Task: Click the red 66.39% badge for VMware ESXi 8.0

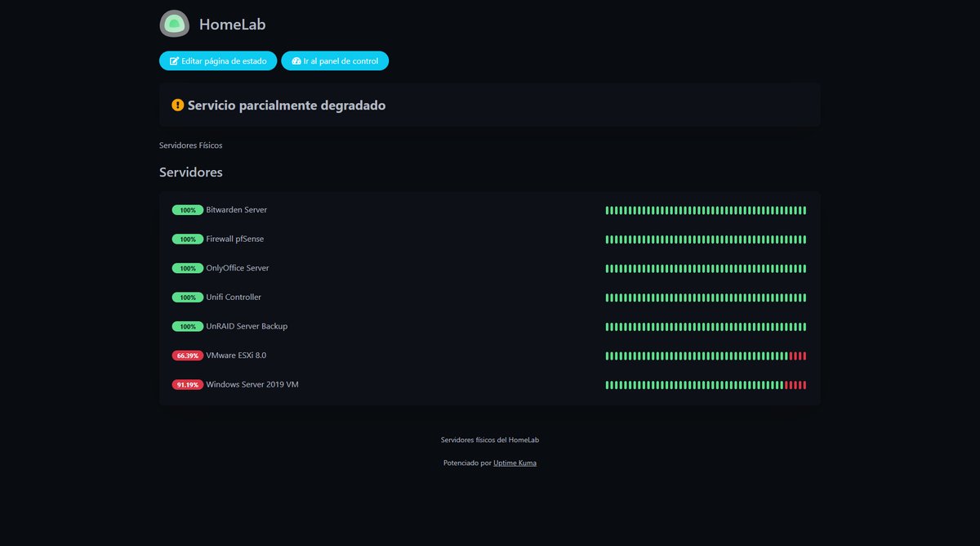Action: tap(187, 356)
